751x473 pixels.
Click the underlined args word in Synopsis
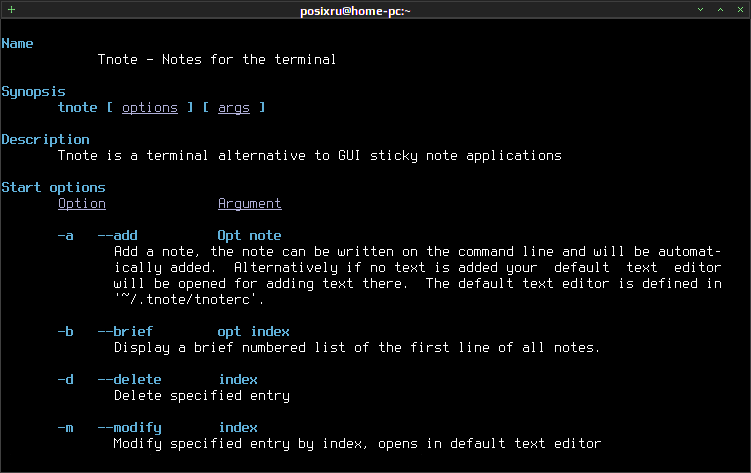(x=234, y=108)
